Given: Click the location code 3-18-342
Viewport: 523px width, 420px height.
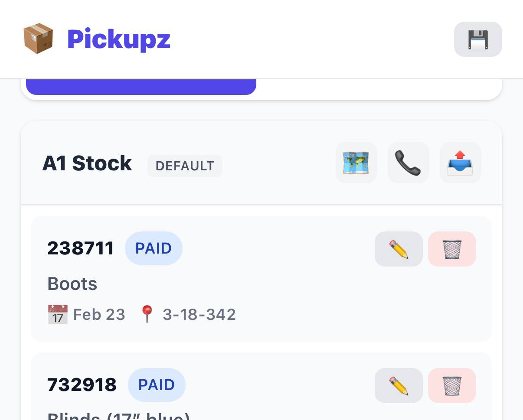Looking at the screenshot, I should pyautogui.click(x=199, y=314).
